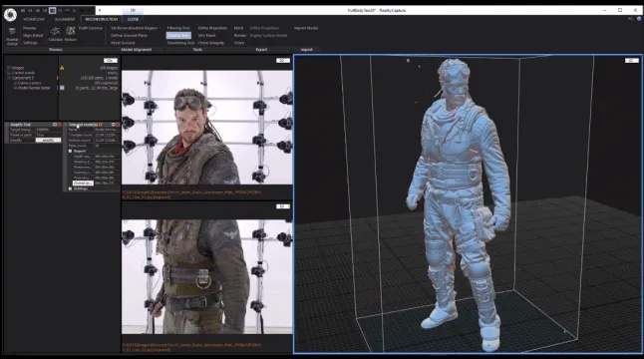Expand the Settings section in Selected model(s)
Screen dimensions: 644x359
click(70, 188)
